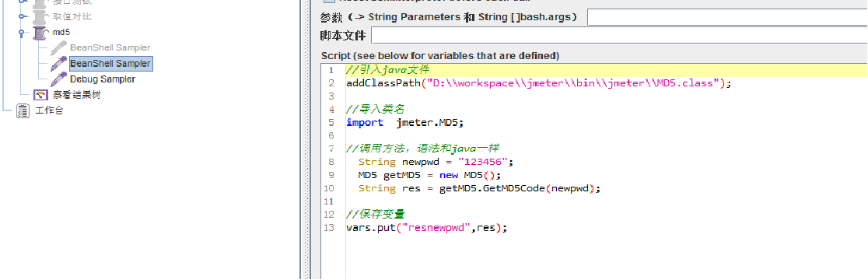Click the getMD5.GetMD5Code(newpwd) line
The height and width of the screenshot is (280, 868).
[x=479, y=189]
